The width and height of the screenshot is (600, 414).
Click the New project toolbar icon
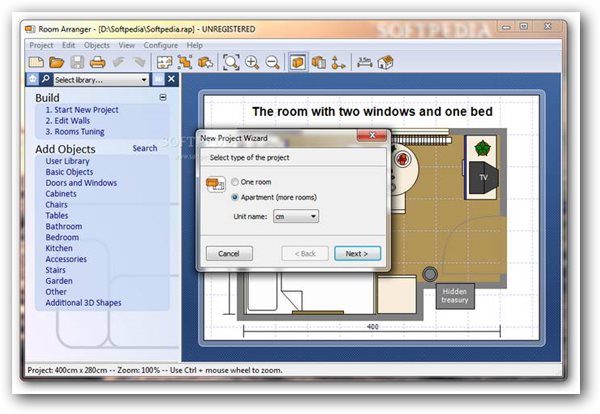point(36,62)
